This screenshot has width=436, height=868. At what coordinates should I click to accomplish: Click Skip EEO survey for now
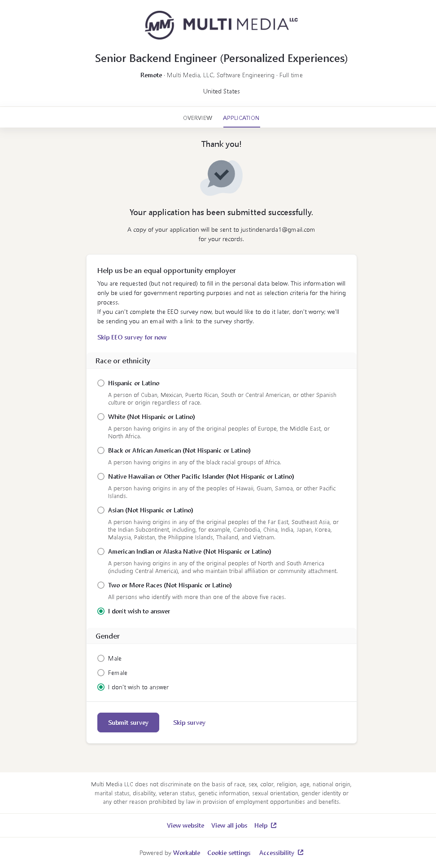[x=132, y=337]
